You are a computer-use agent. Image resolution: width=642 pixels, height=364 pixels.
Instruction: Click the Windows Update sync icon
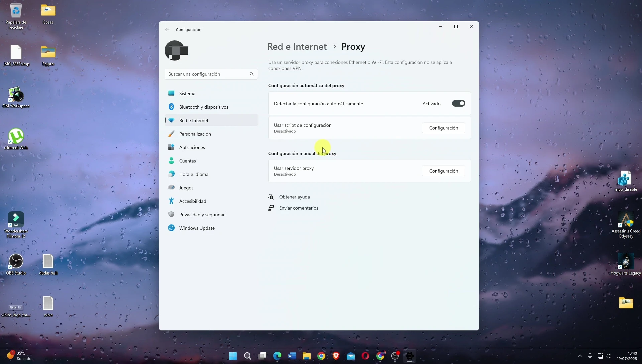(171, 228)
